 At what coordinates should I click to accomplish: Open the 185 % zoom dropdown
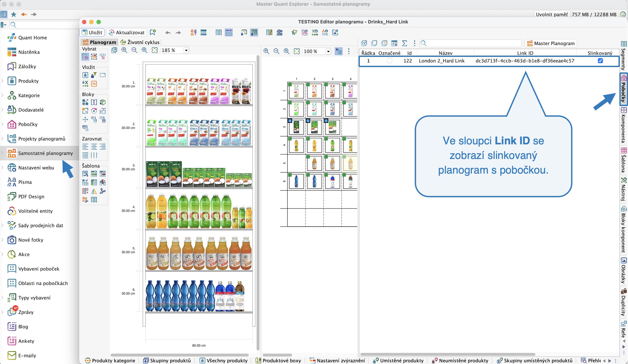186,50
